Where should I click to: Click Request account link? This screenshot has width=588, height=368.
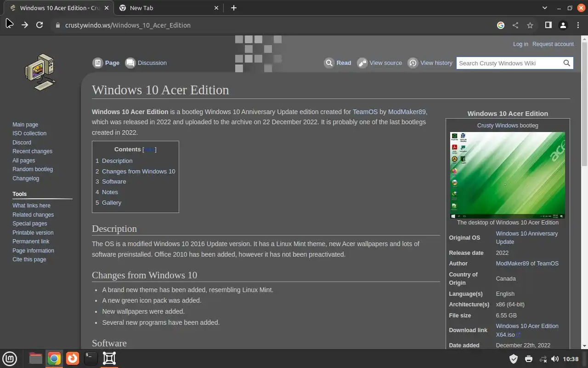[x=553, y=44]
